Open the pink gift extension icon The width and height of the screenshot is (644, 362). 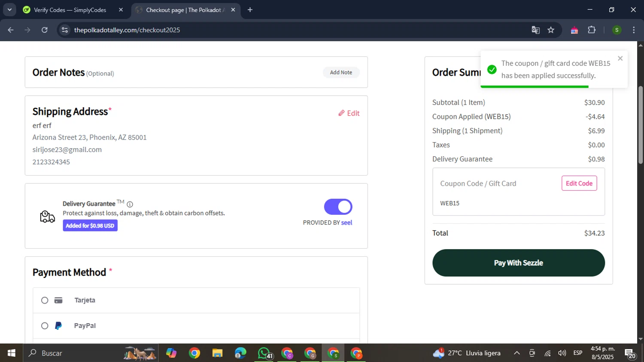point(574,30)
